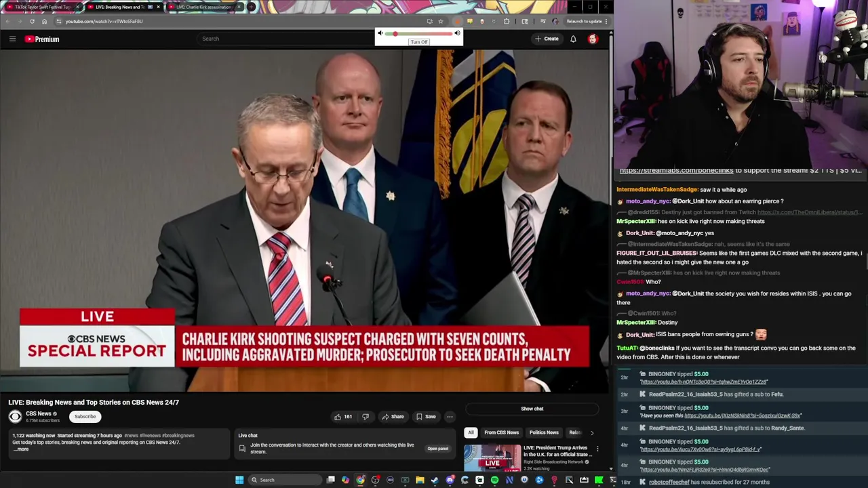Focus the YouTube search field
The height and width of the screenshot is (488, 868).
coord(285,39)
